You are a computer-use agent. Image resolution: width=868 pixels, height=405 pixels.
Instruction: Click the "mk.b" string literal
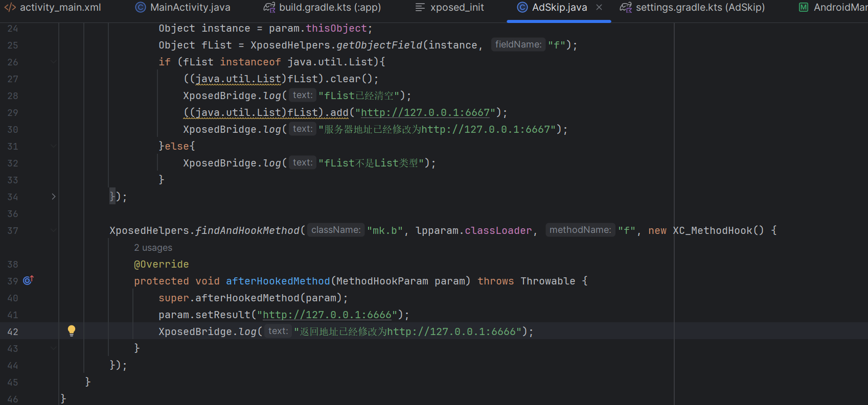[385, 230]
